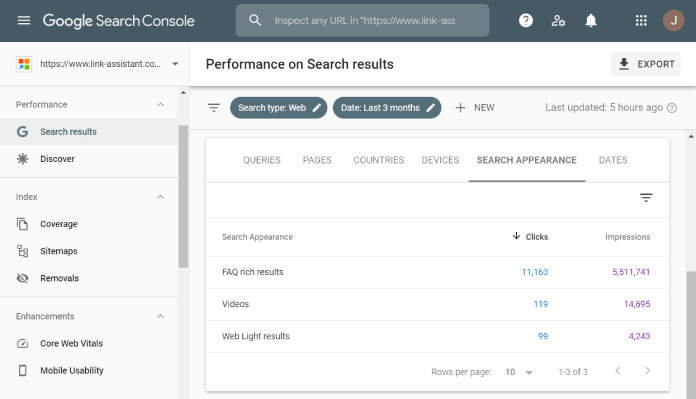Click the Last updated info icon
This screenshot has width=696, height=399.
click(x=672, y=108)
